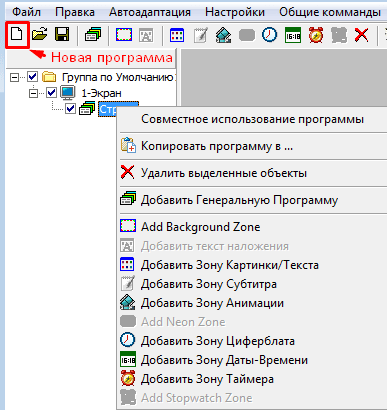Create a new program with blank page icon
Screen dimensions: 387x410
(17, 34)
